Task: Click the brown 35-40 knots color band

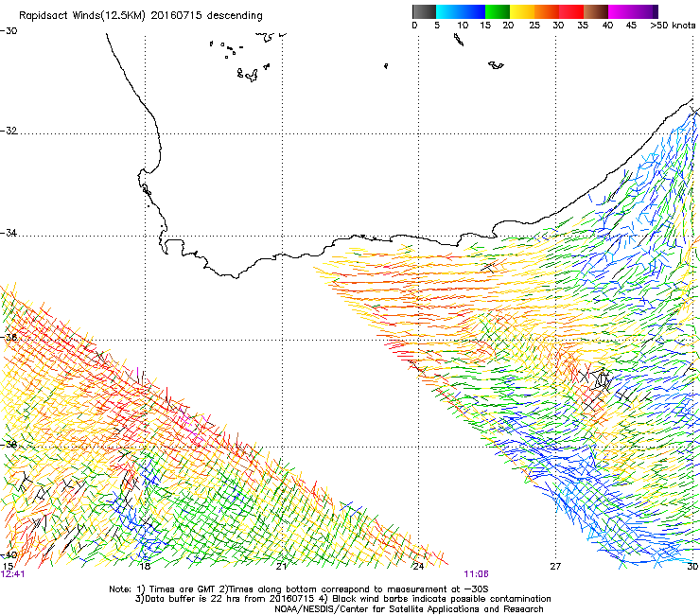Action: 596,11
